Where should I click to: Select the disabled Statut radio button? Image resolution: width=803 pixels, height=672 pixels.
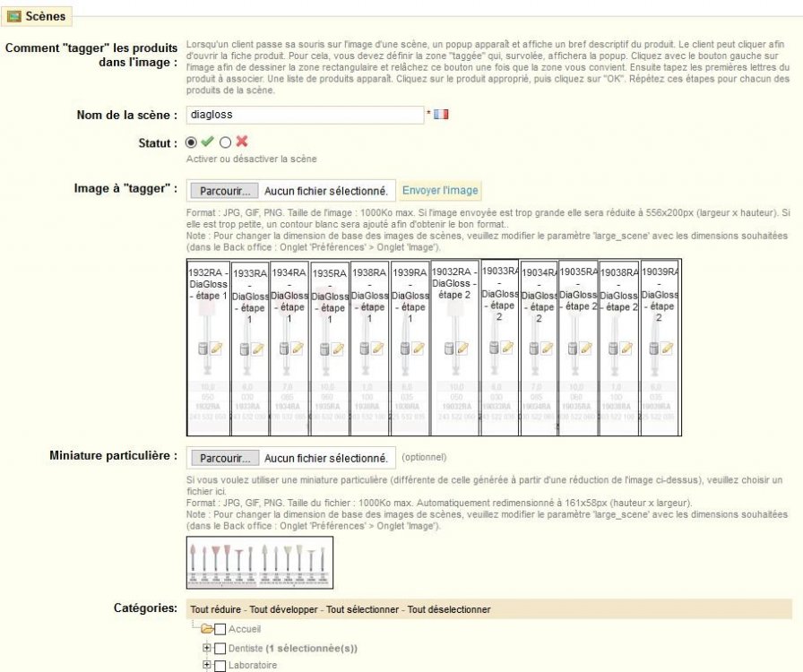(225, 142)
